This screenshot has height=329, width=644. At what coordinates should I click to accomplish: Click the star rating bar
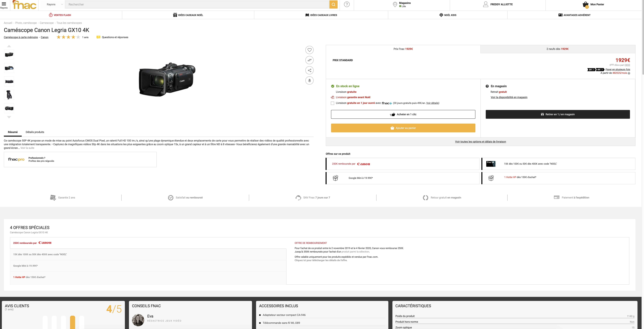click(x=68, y=37)
